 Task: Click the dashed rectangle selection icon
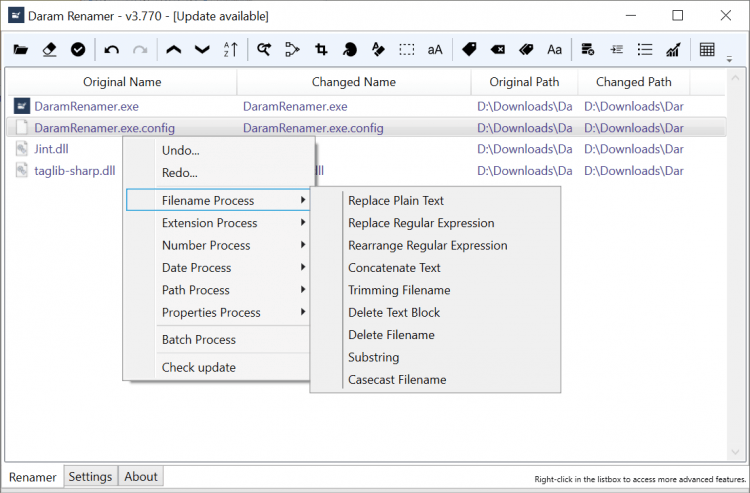(407, 49)
